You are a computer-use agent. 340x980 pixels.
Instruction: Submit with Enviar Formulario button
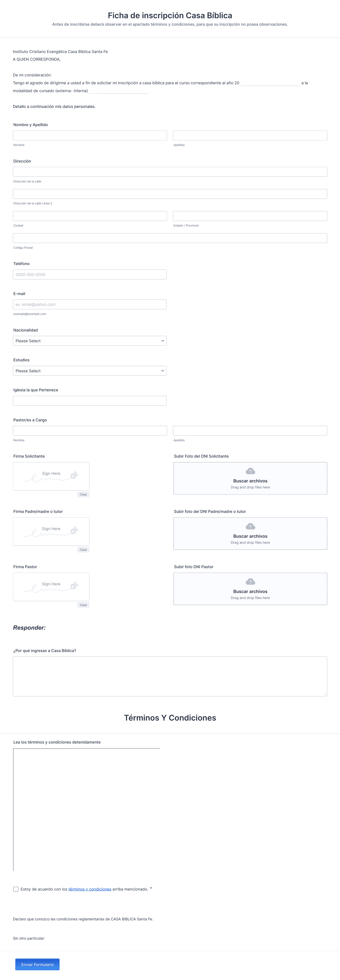(x=37, y=964)
